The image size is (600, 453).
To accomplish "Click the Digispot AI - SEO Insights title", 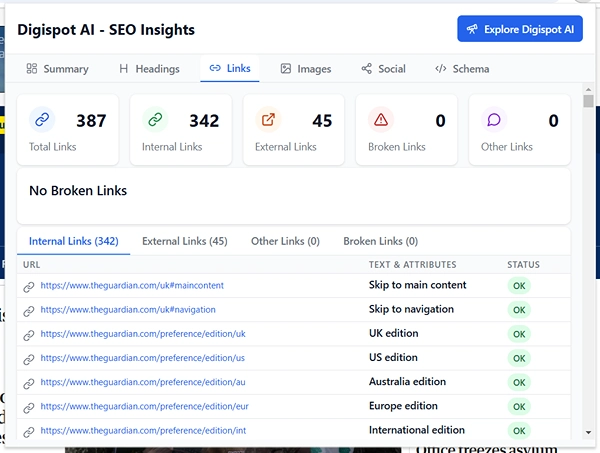I will coord(106,30).
